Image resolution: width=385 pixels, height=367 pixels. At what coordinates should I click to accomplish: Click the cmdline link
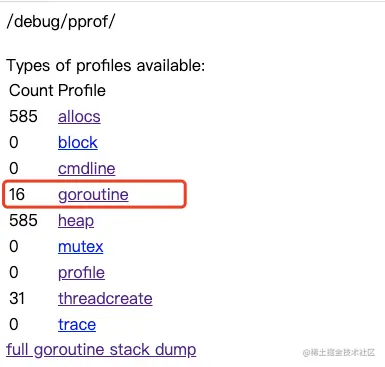click(x=87, y=169)
